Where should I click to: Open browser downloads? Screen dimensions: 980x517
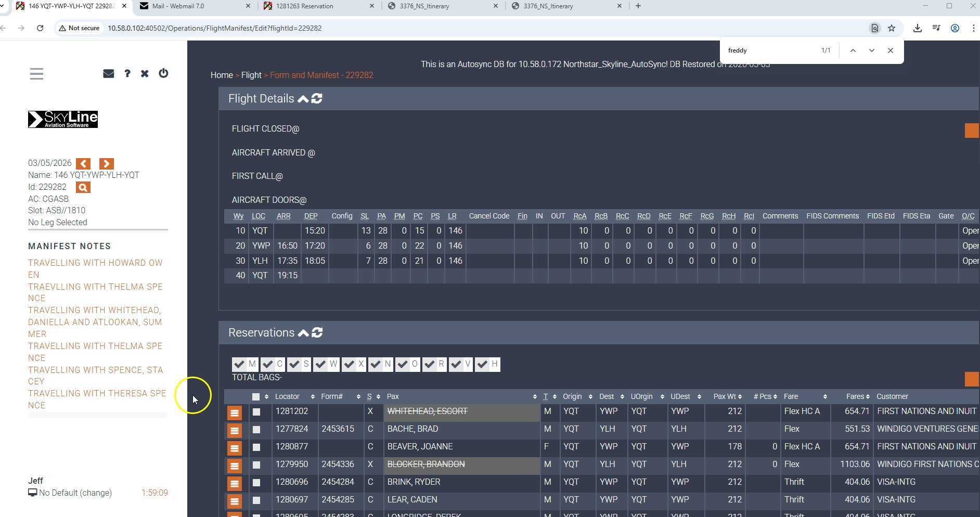coord(918,28)
